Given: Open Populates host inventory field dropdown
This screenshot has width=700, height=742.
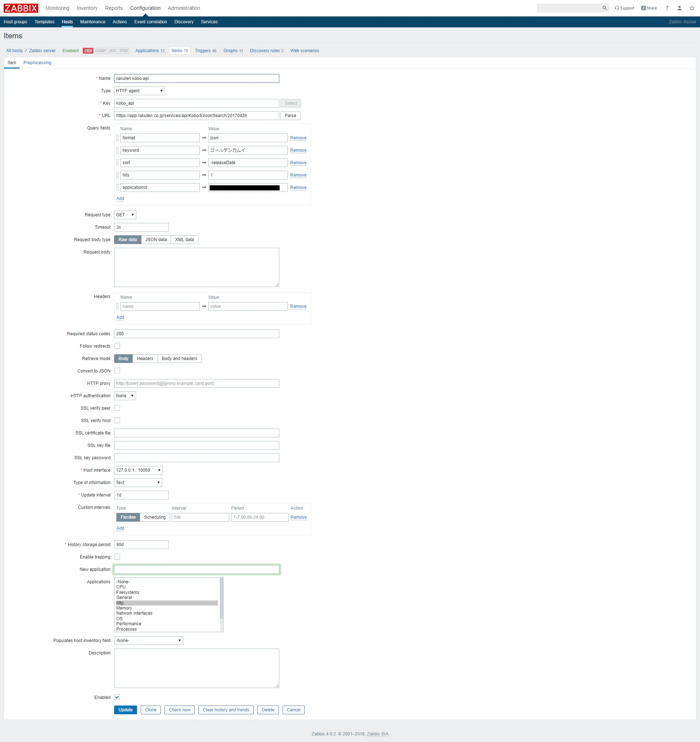Looking at the screenshot, I should (148, 641).
